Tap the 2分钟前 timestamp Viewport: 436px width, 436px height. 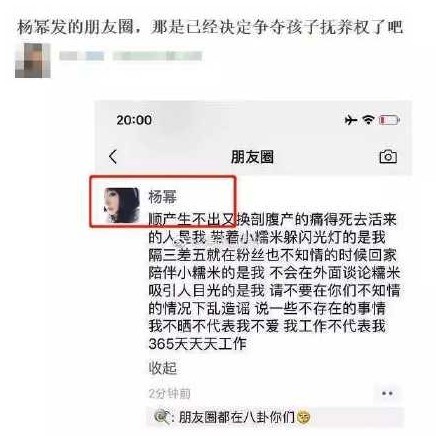click(170, 394)
